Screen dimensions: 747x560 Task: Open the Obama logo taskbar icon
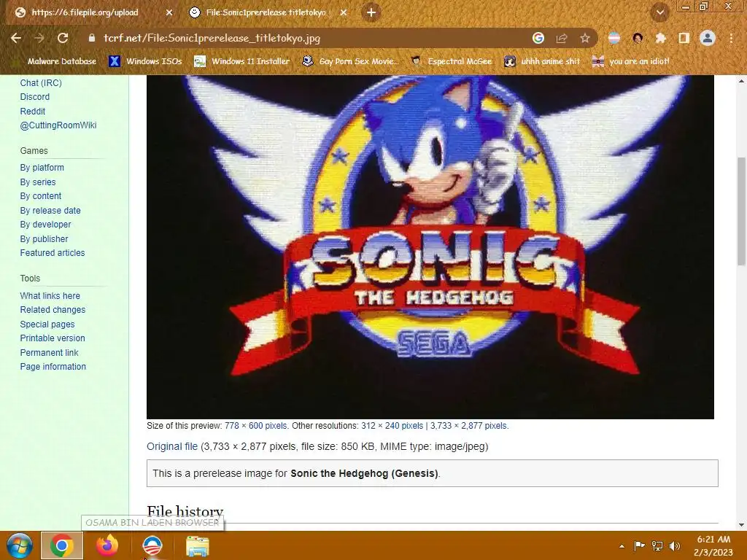(152, 545)
